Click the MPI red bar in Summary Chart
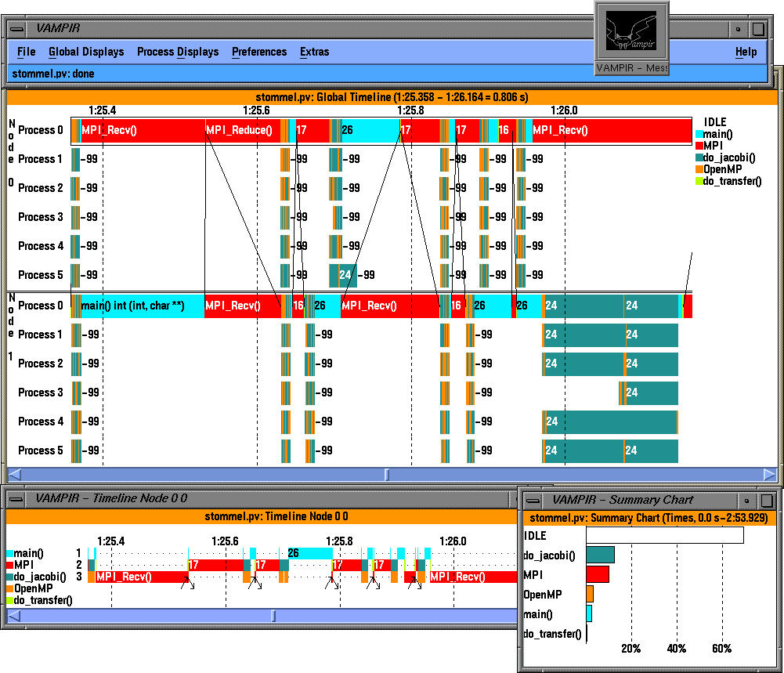Image resolution: width=784 pixels, height=673 pixels. [598, 574]
